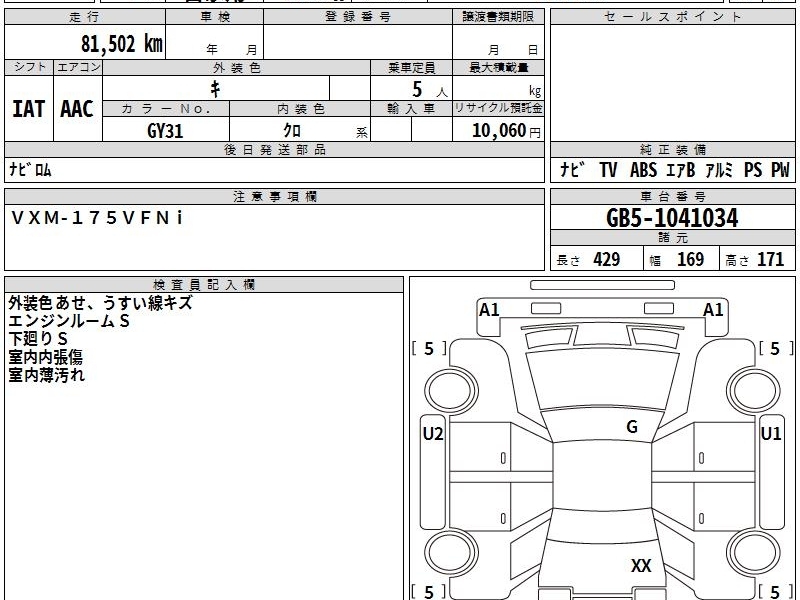Select the VXM-175VFNi note text

click(97, 218)
